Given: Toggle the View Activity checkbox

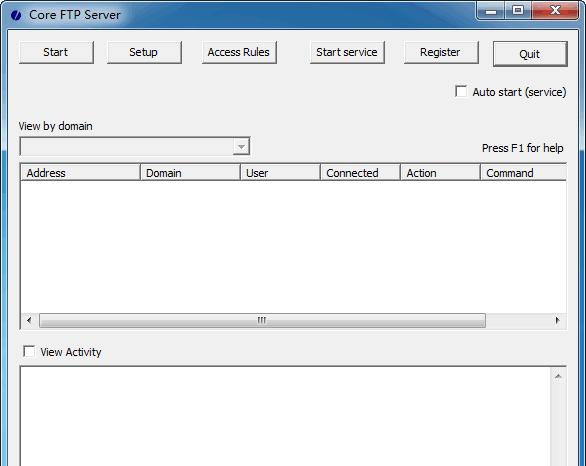Looking at the screenshot, I should [x=29, y=351].
